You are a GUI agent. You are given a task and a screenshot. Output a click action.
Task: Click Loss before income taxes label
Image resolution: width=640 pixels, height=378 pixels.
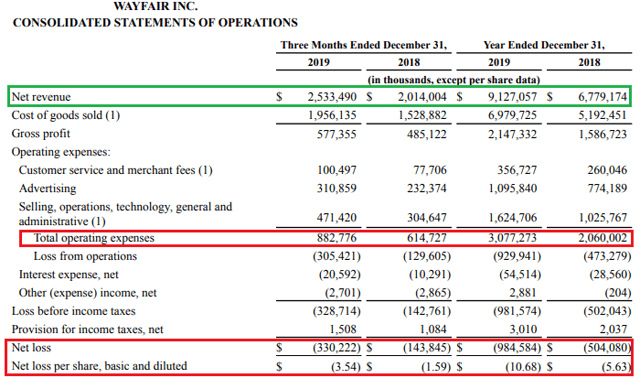[x=73, y=311]
